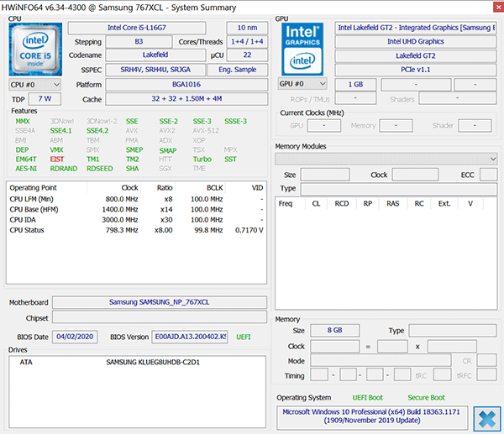504x434 pixels.
Task: Click the empty Chipset field
Action: pos(160,317)
